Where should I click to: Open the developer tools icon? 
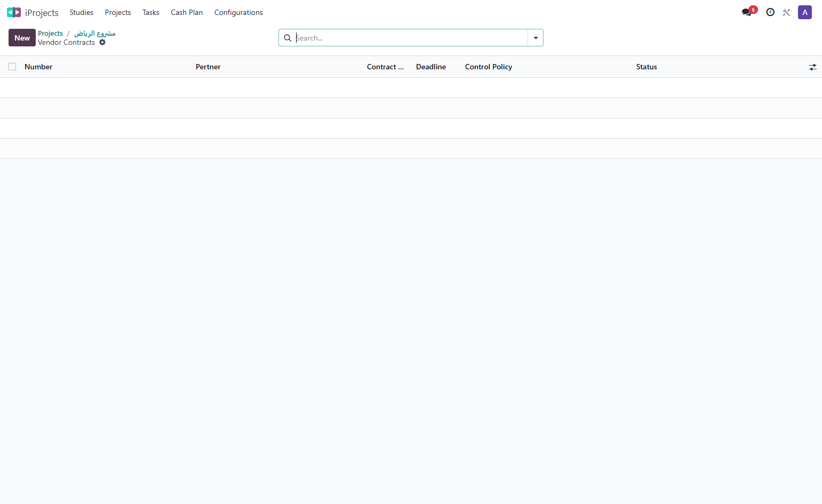coord(786,12)
